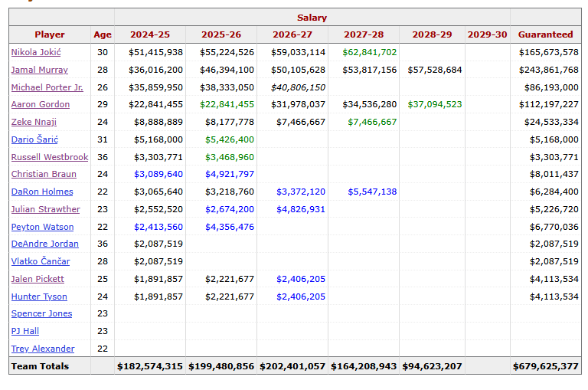Viewport: 588px width, 390px height.
Task: Click Michael Porter Jr. link
Action: [47, 87]
